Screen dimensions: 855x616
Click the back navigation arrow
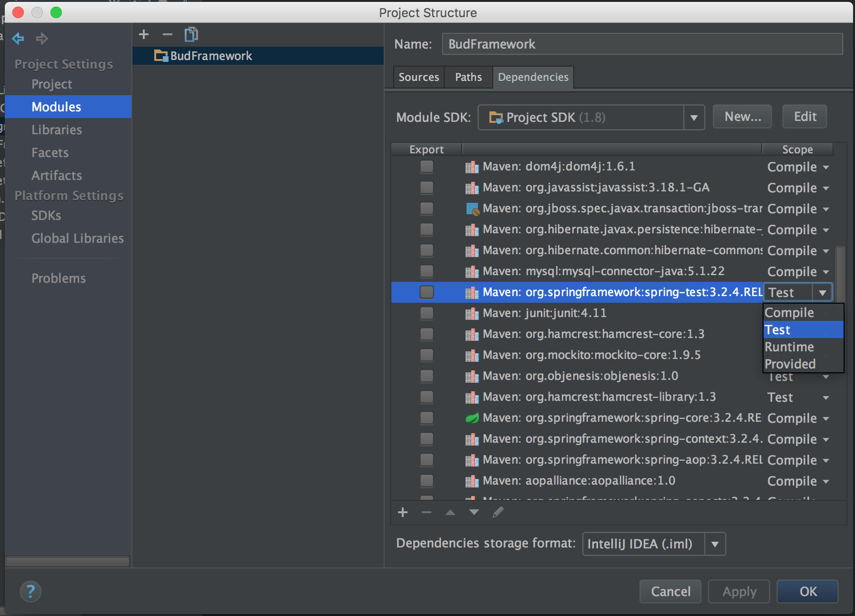click(x=18, y=39)
